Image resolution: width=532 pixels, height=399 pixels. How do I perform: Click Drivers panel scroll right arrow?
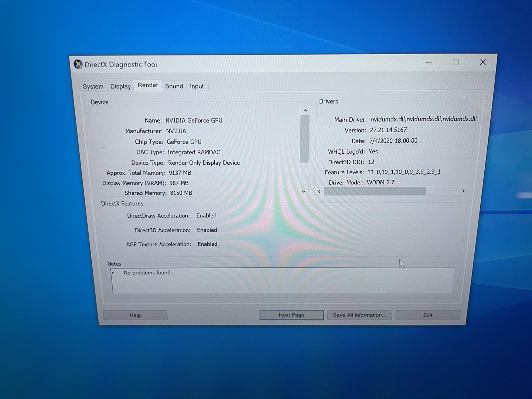(463, 191)
